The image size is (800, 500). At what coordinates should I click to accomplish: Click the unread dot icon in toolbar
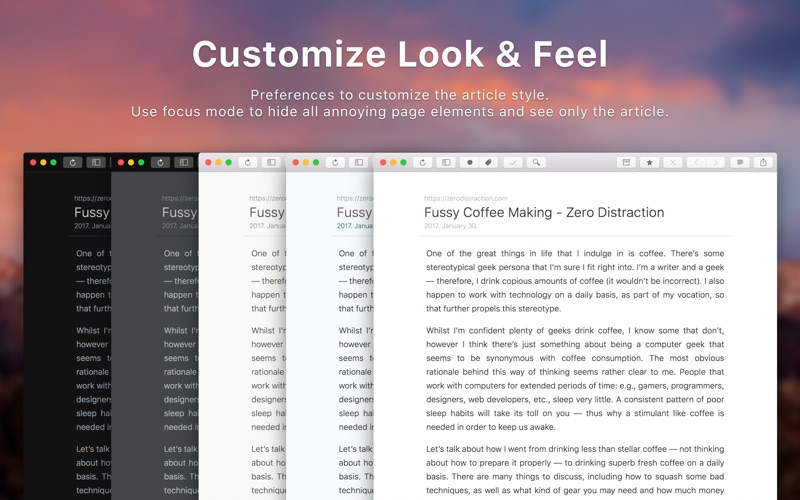471,162
